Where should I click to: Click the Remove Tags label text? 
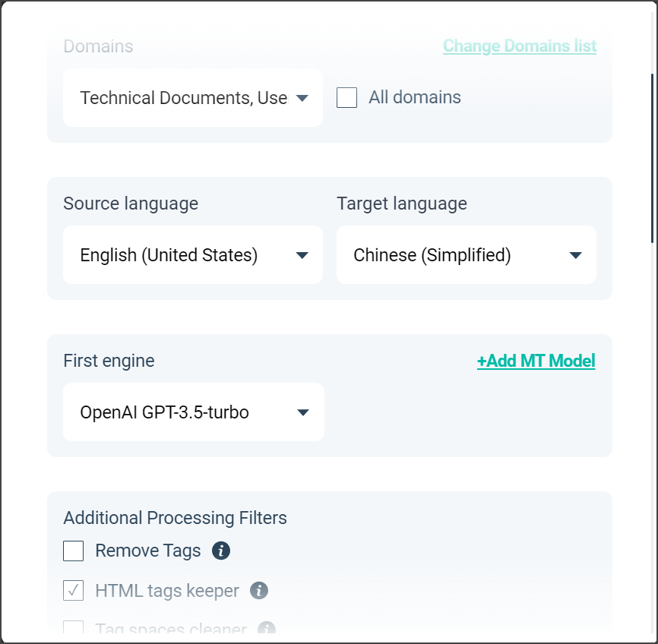[x=148, y=551]
